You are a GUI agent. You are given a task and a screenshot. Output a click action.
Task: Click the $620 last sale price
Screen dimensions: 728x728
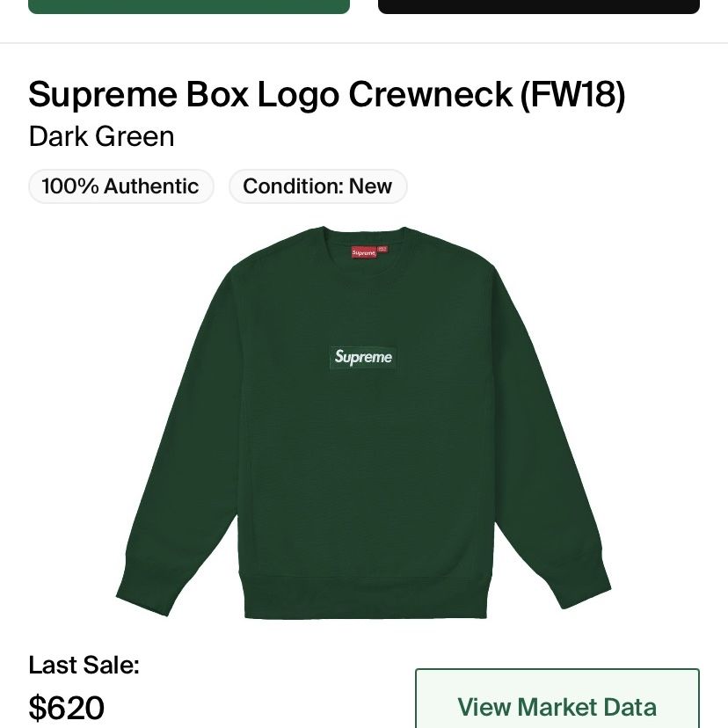coord(67,708)
